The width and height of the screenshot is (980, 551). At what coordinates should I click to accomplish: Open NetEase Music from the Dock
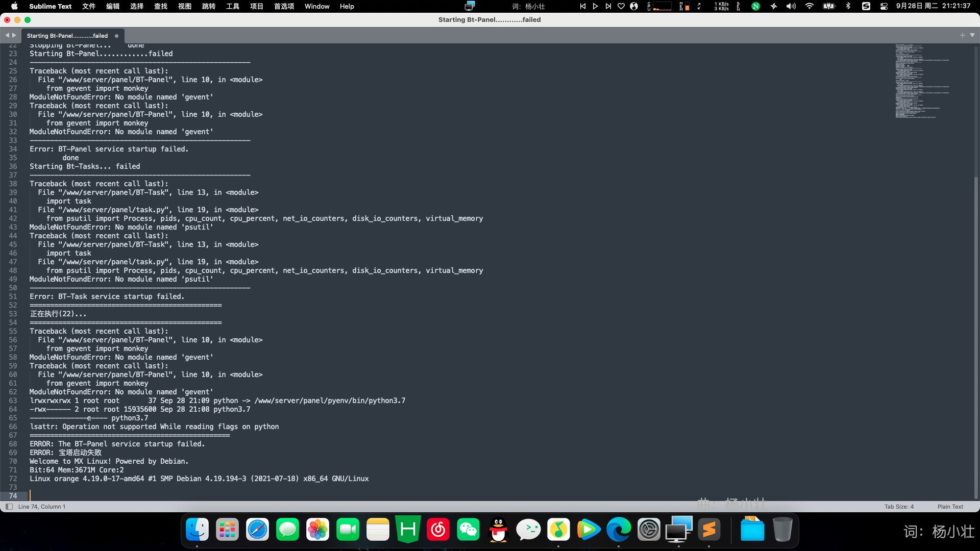[438, 530]
